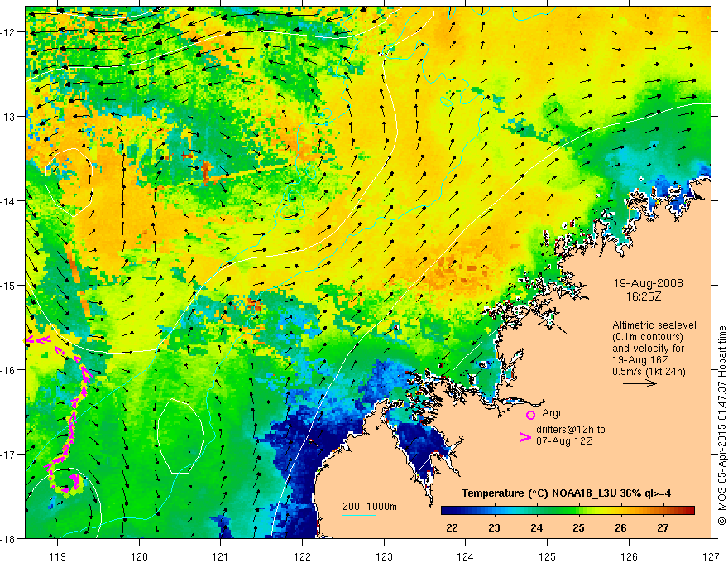This screenshot has width=728, height=563.
Task: Click the IMOS copyright timestamp text
Action: coord(721,426)
